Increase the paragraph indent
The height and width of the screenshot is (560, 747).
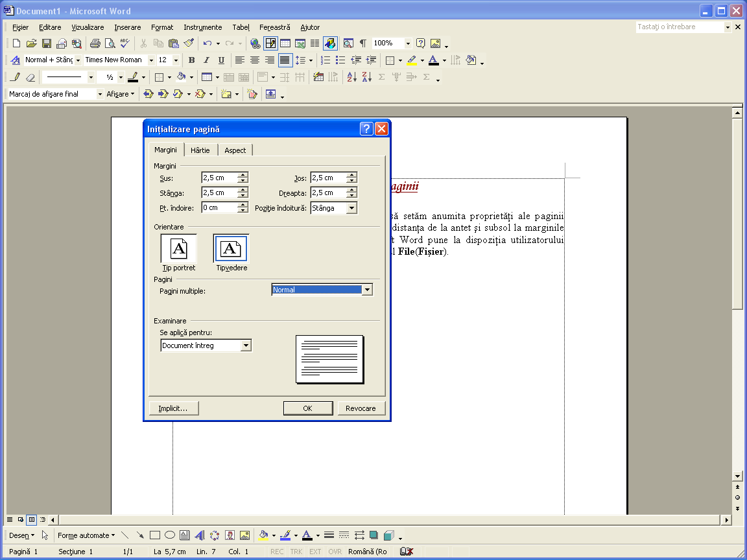(x=371, y=60)
